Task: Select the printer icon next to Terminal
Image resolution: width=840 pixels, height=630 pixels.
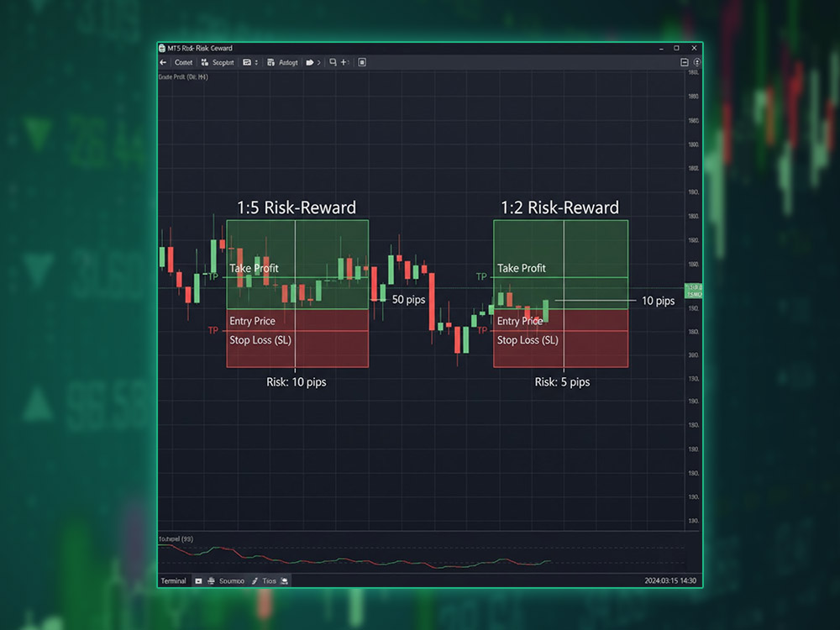Action: pos(211,580)
